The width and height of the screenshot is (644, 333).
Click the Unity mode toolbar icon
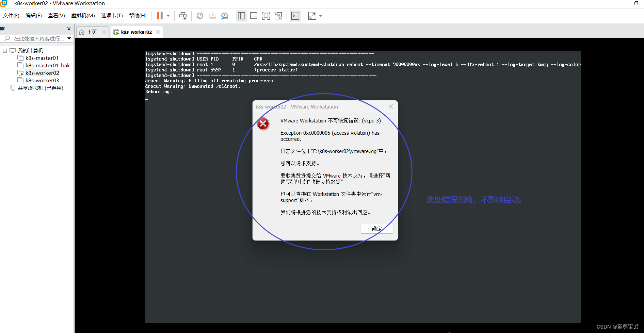coord(278,16)
